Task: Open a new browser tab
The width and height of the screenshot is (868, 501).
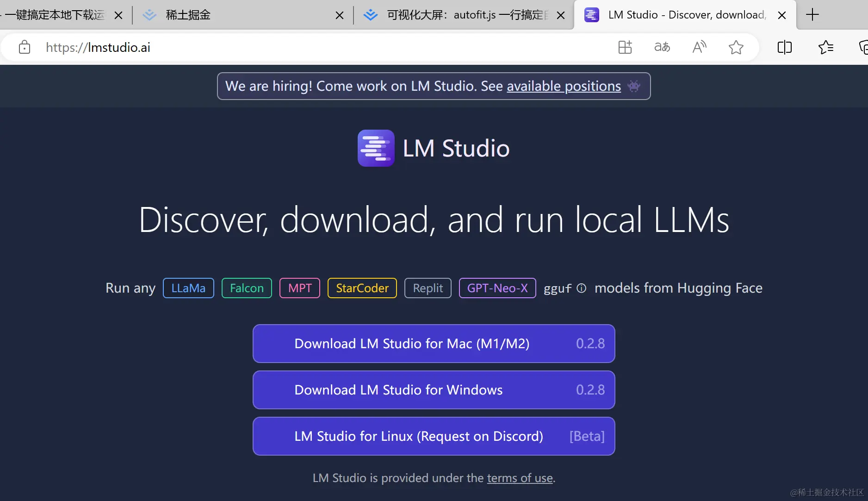Action: (x=812, y=15)
